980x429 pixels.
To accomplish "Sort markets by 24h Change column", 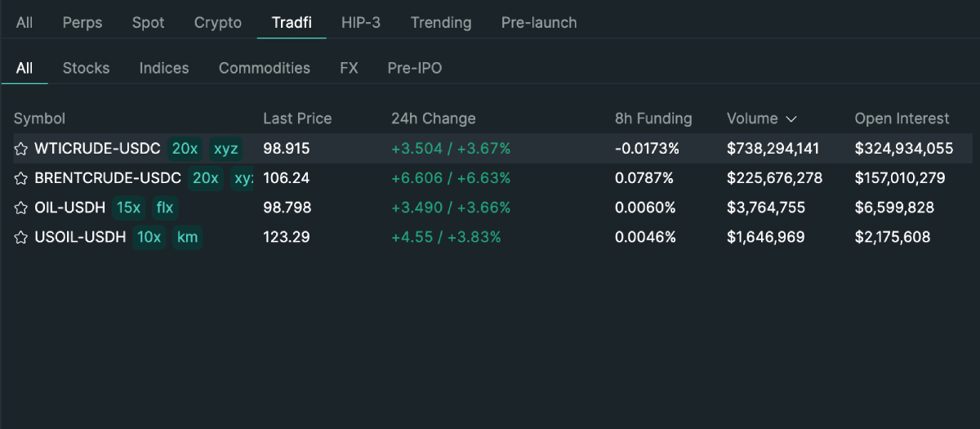I will tap(433, 118).
